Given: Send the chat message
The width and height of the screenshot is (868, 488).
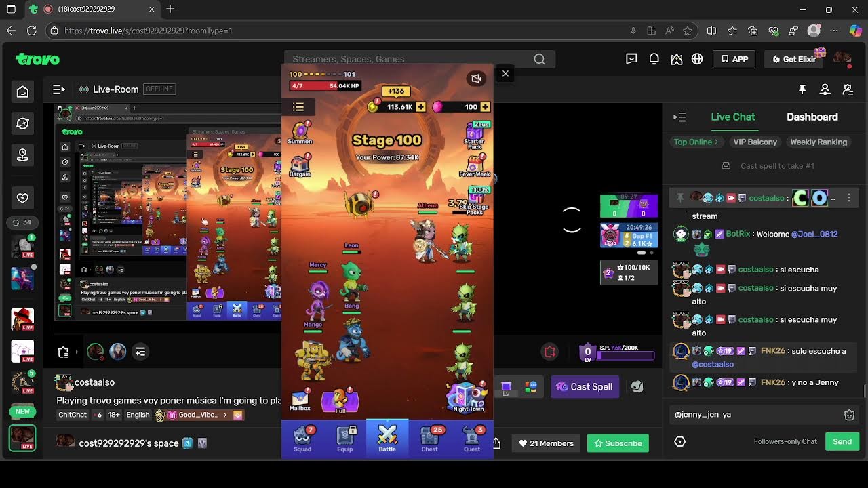Looking at the screenshot, I should tap(842, 441).
